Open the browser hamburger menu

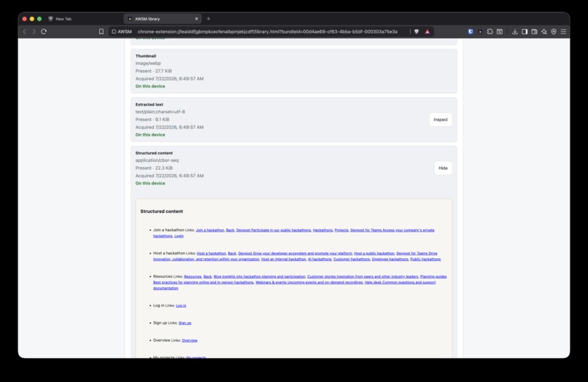click(563, 31)
